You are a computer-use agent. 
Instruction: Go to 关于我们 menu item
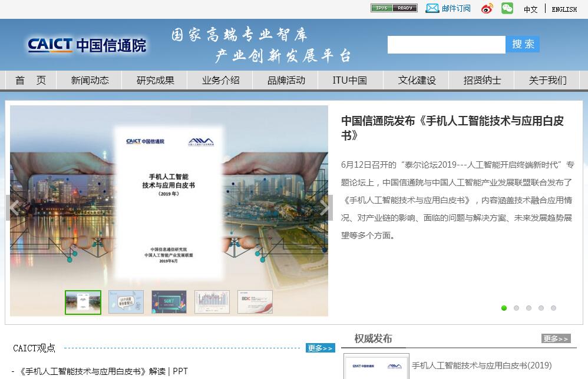coord(547,81)
